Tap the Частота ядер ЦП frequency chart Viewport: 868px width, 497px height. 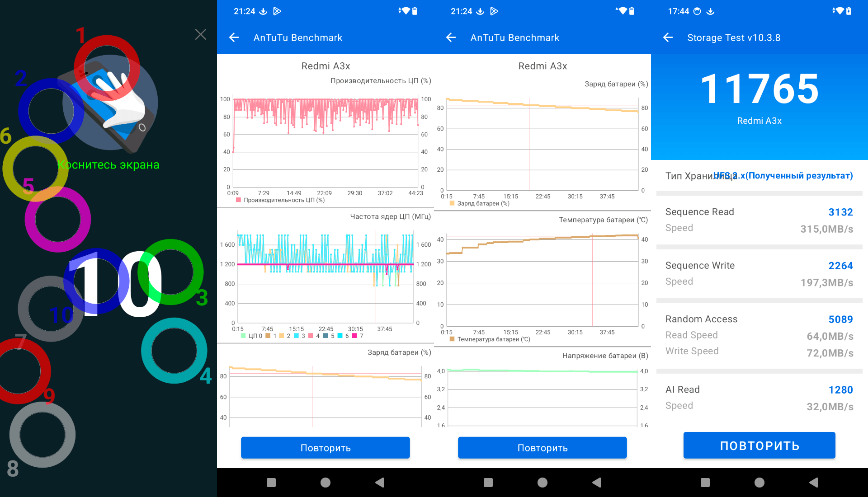[325, 278]
